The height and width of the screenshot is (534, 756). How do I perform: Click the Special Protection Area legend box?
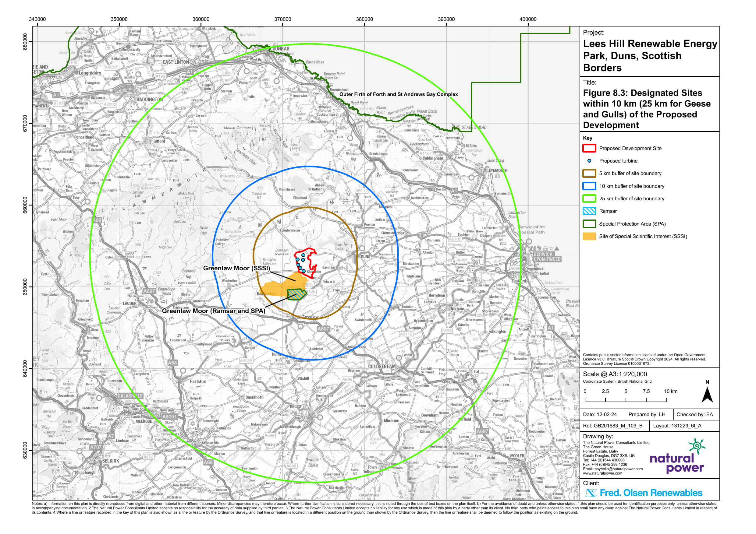[589, 224]
